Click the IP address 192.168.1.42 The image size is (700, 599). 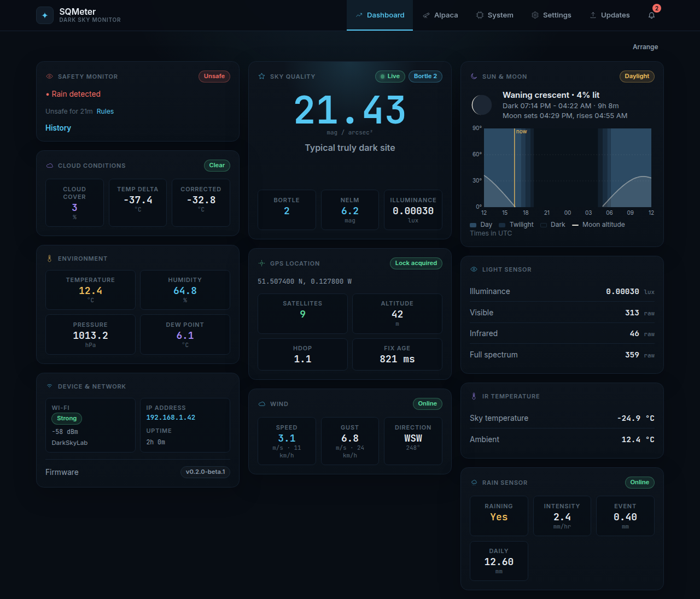pyautogui.click(x=171, y=418)
